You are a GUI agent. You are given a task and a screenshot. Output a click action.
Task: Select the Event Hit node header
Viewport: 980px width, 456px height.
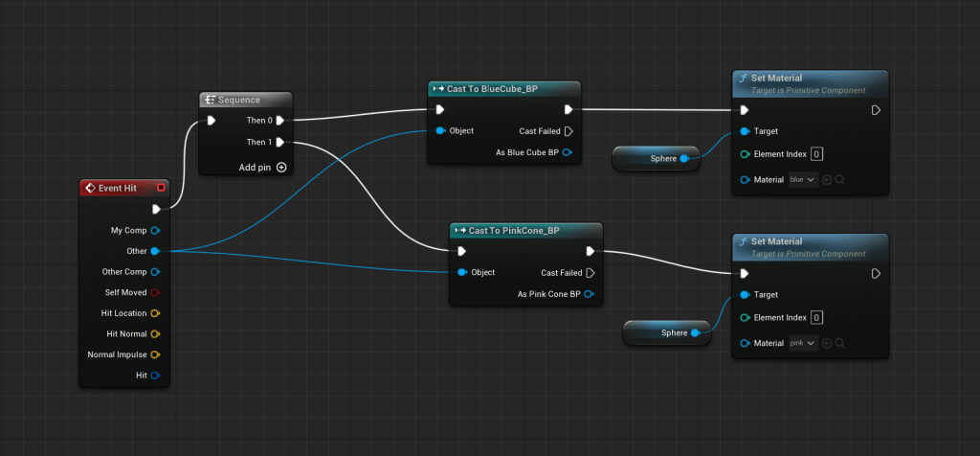point(115,188)
